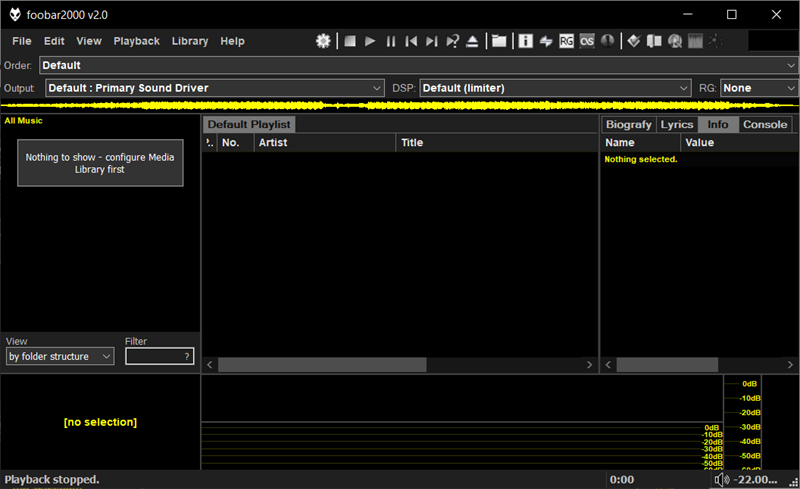Open the 'by folder structure' view dropdown
This screenshot has width=800, height=489.
[60, 356]
